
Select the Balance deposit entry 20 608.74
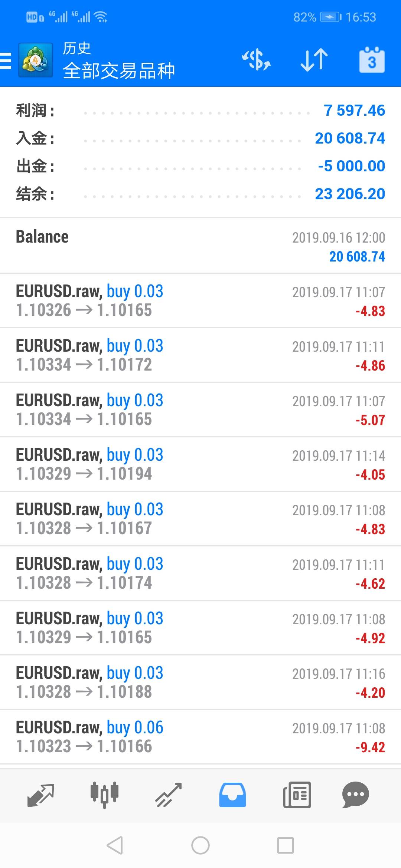click(x=200, y=246)
